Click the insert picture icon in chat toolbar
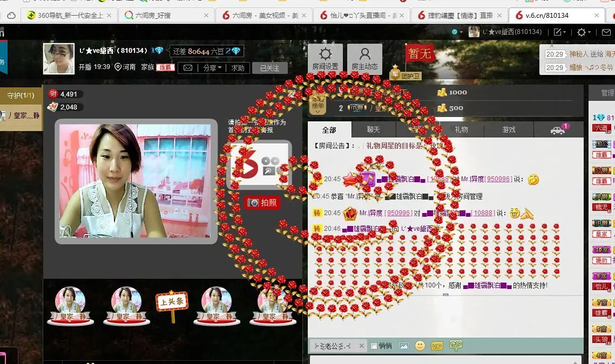Screen dimensions: 615x364 tap(403, 346)
